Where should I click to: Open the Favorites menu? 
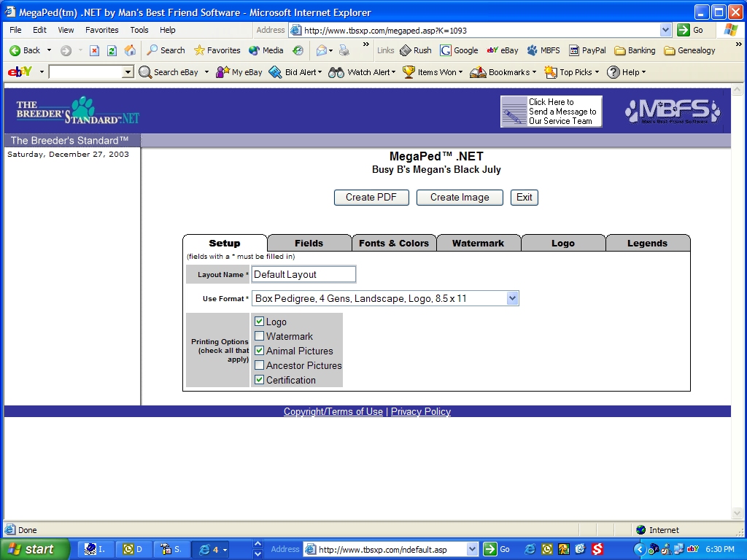(101, 30)
